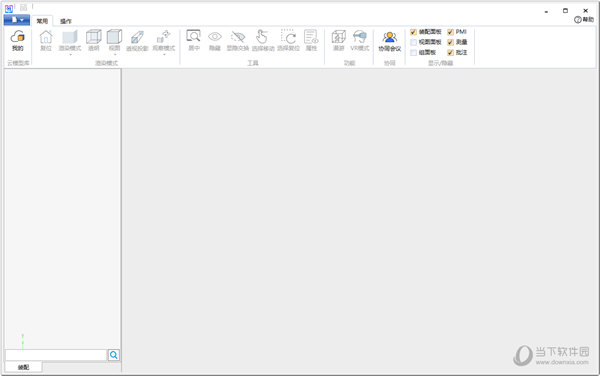The image size is (600, 376).
Task: Check the 视图面板 checkbox
Action: tap(413, 42)
